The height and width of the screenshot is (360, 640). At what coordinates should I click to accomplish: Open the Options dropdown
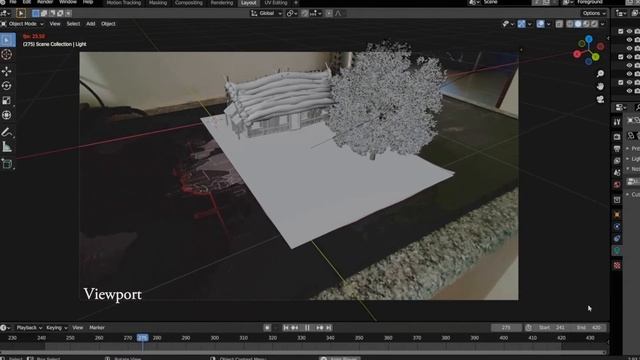pos(594,13)
